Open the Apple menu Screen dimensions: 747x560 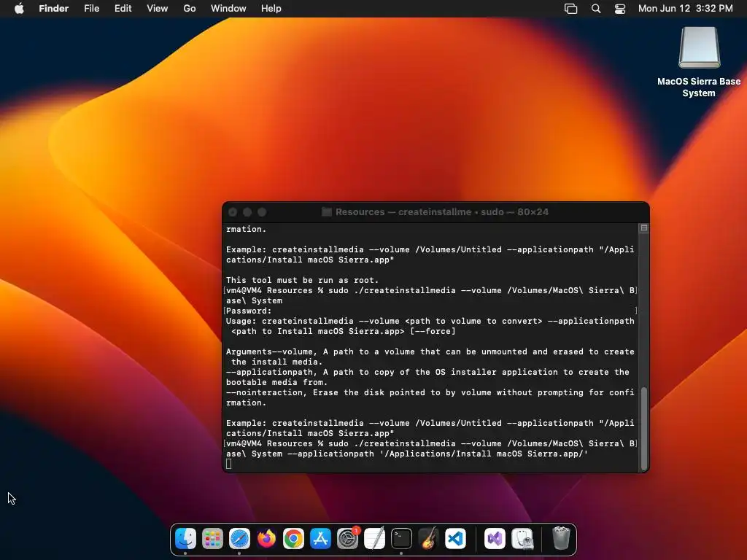tap(19, 8)
